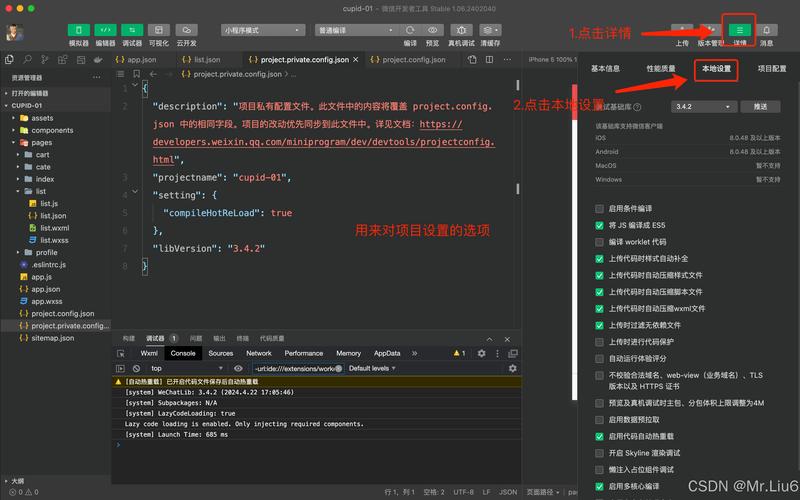Open sitemap.json in the file tree

pos(53,338)
